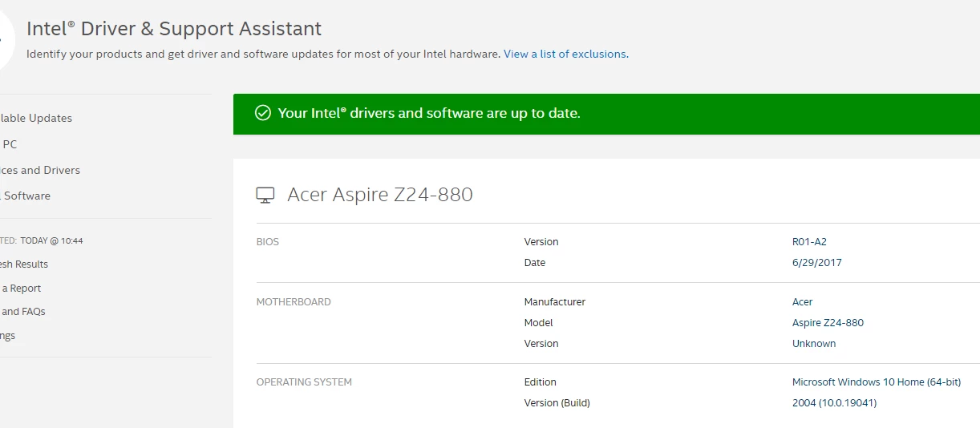Click the Intel logo circle at top left
Viewport: 980px width, 428px height.
(x=6, y=42)
